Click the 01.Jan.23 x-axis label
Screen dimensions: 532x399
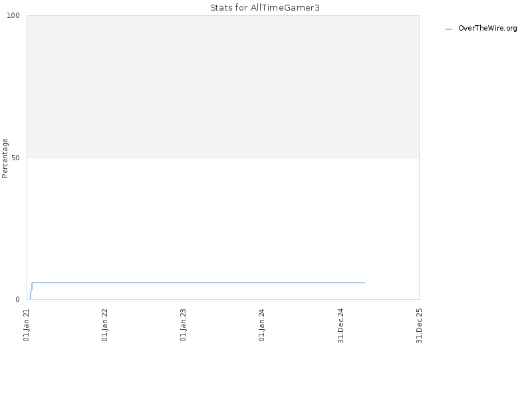(x=183, y=325)
